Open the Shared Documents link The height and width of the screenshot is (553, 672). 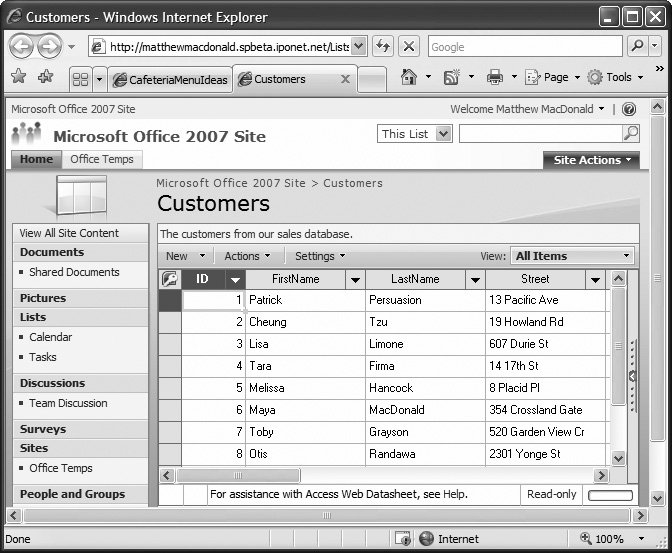pyautogui.click(x=74, y=272)
